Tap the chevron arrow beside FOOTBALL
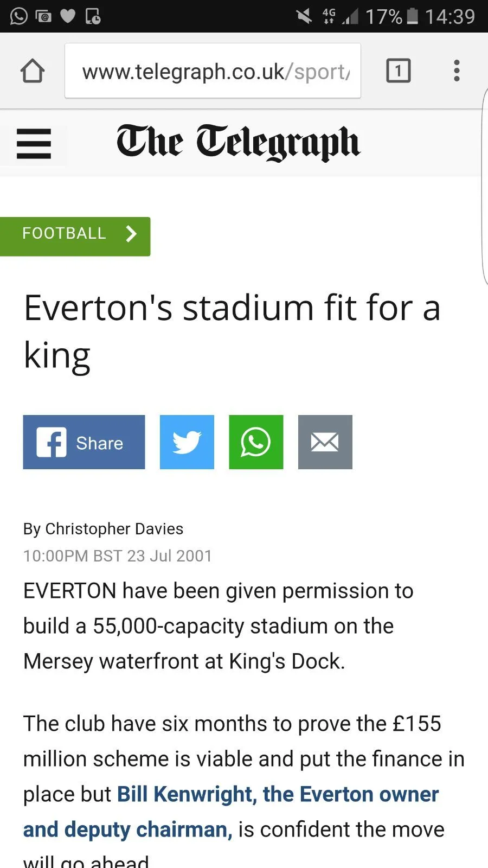This screenshot has height=868, width=488. pyautogui.click(x=131, y=234)
